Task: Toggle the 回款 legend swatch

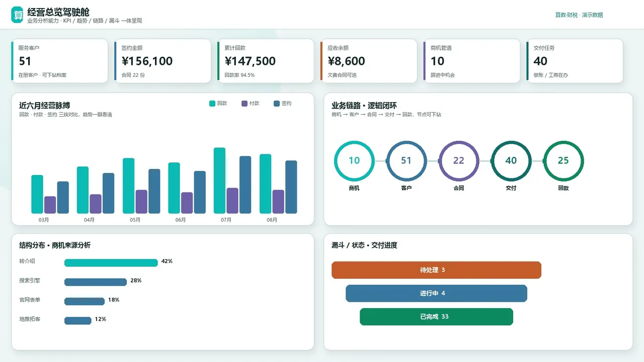Action: pos(212,104)
